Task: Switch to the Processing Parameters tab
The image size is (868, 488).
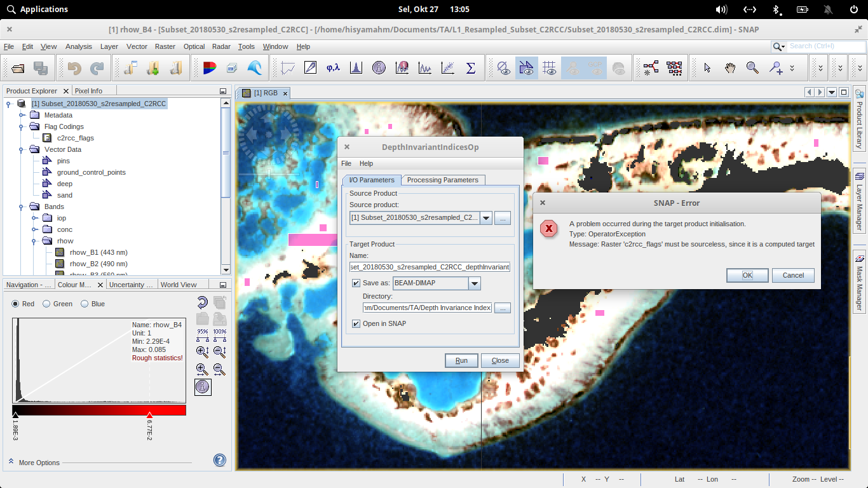Action: point(443,180)
